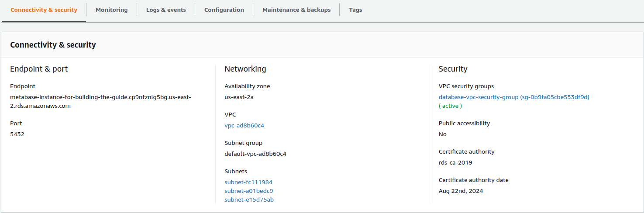
Task: Click the Public accessibility value No
Action: [x=442, y=134]
